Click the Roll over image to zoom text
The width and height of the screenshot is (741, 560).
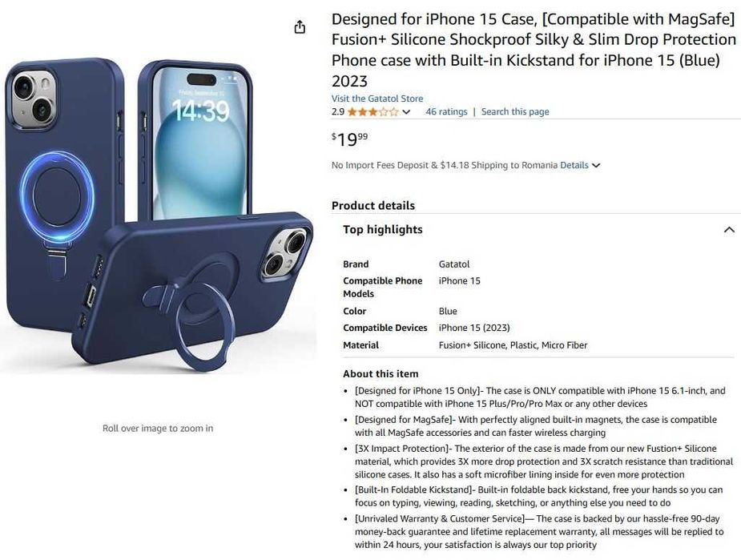click(x=158, y=428)
